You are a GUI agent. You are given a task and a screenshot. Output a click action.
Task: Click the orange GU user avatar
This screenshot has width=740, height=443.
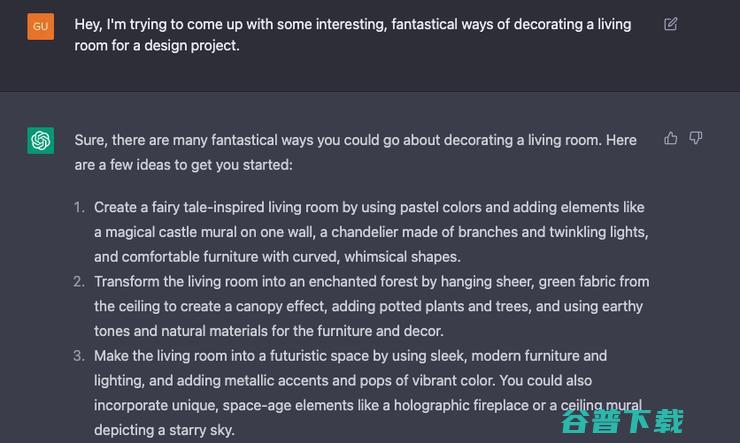41,26
